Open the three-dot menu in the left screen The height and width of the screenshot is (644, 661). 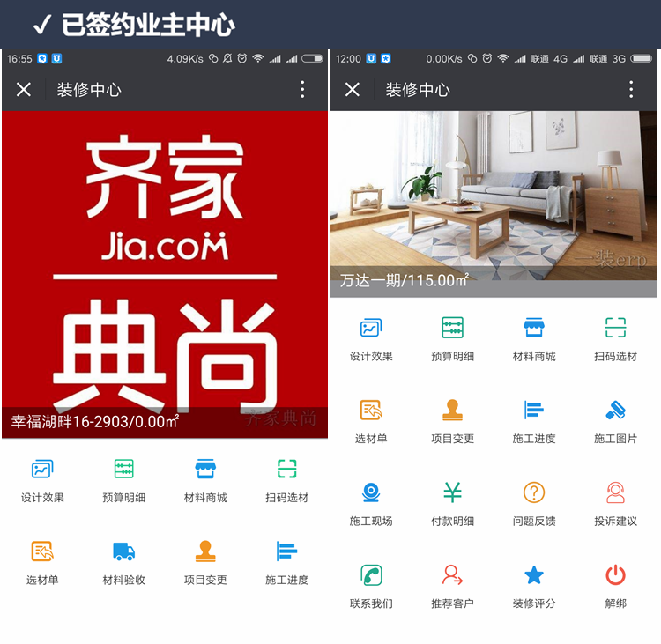302,89
